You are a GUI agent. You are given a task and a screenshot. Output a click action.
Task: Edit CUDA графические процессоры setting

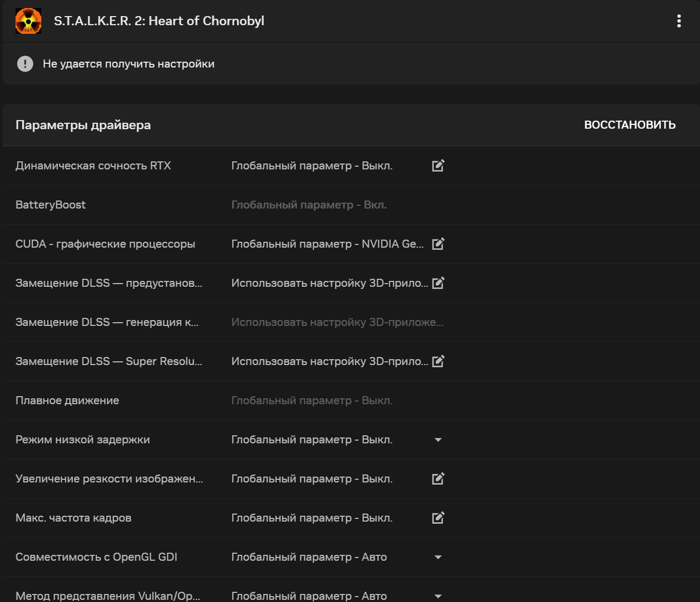(438, 244)
